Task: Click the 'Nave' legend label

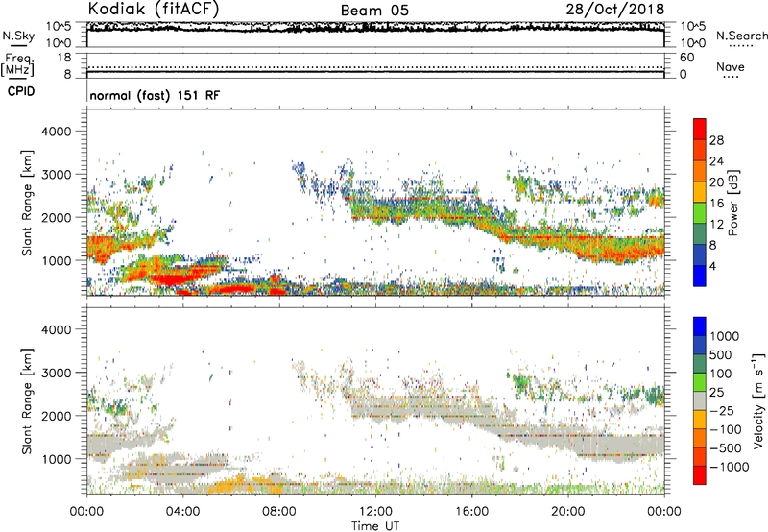Action: 731,66
